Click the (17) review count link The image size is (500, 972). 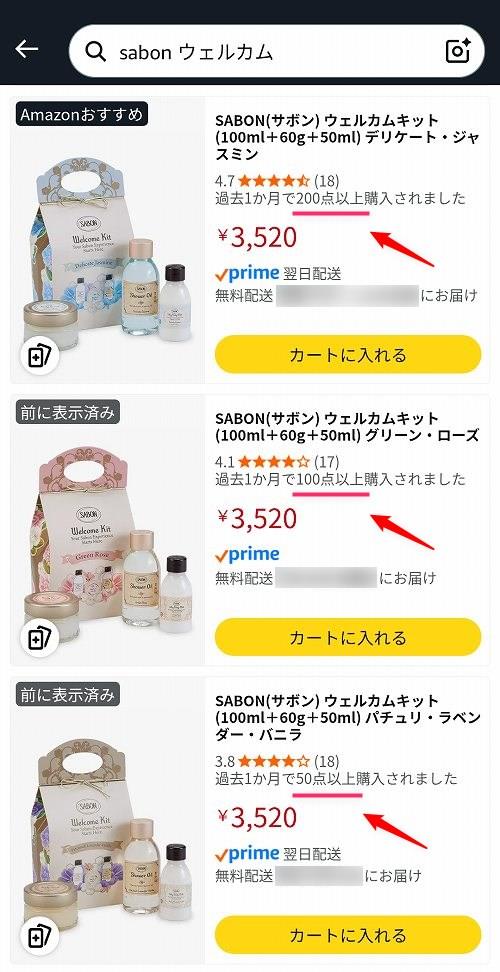click(327, 462)
